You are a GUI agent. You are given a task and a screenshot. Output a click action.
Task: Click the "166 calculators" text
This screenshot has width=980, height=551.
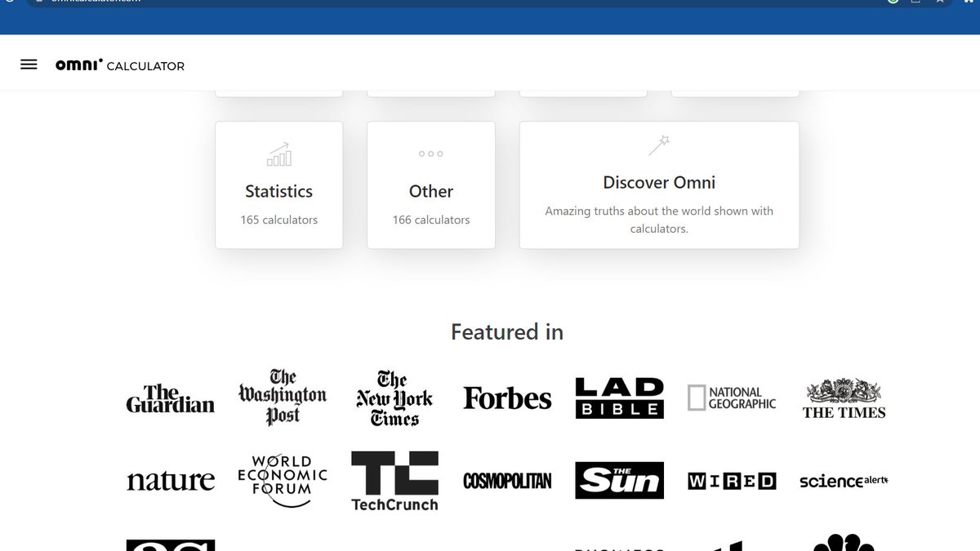coord(431,220)
